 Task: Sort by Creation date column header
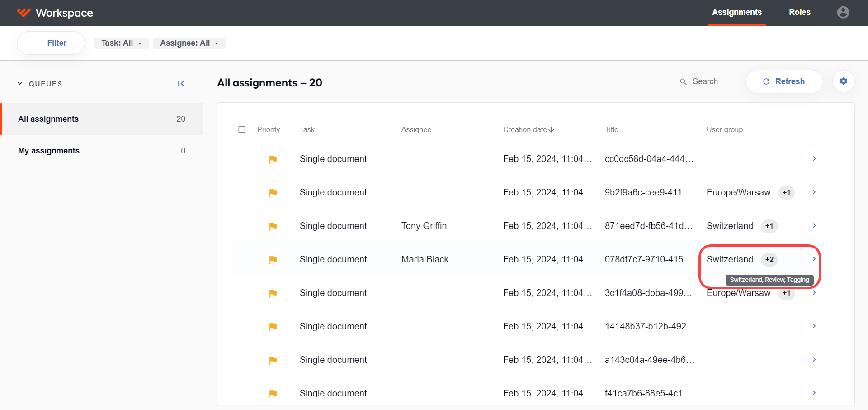(x=528, y=129)
